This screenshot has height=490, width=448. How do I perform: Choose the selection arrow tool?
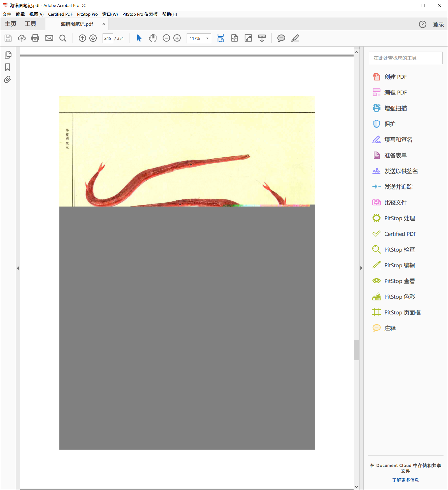click(x=139, y=38)
